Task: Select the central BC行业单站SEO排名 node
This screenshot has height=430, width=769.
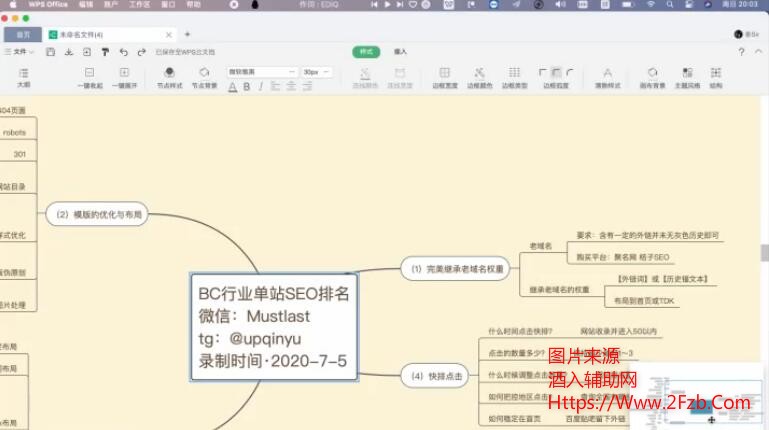Action: 274,328
